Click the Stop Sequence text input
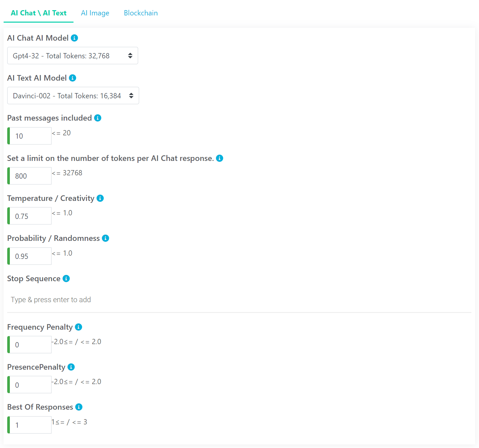The height and width of the screenshot is (448, 479). pos(239,300)
